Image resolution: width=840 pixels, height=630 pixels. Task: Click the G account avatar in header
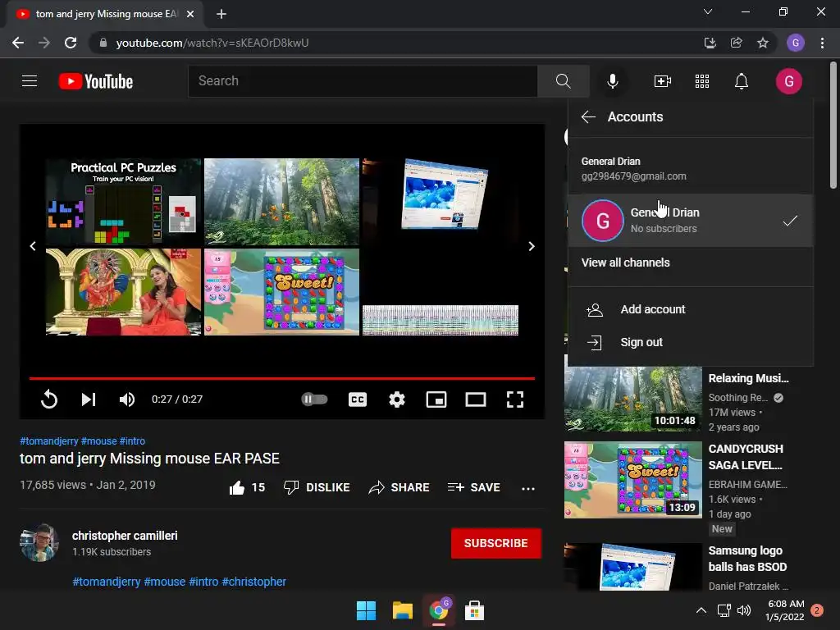click(789, 81)
